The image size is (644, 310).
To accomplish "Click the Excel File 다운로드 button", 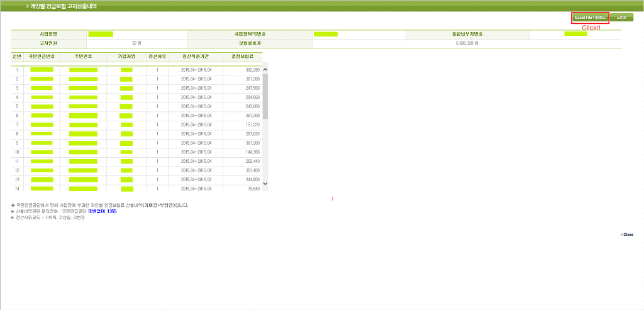I will click(590, 18).
